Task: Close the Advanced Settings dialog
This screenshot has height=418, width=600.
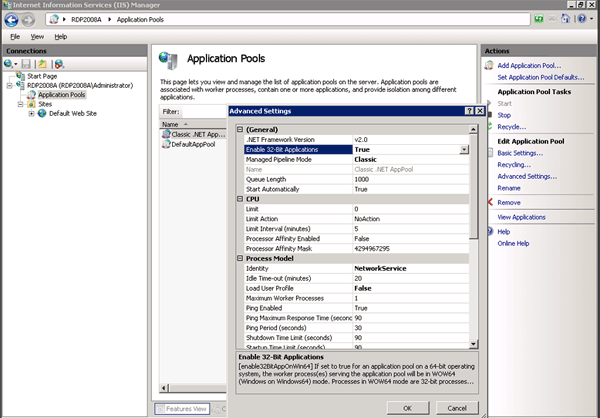Action: (x=479, y=111)
